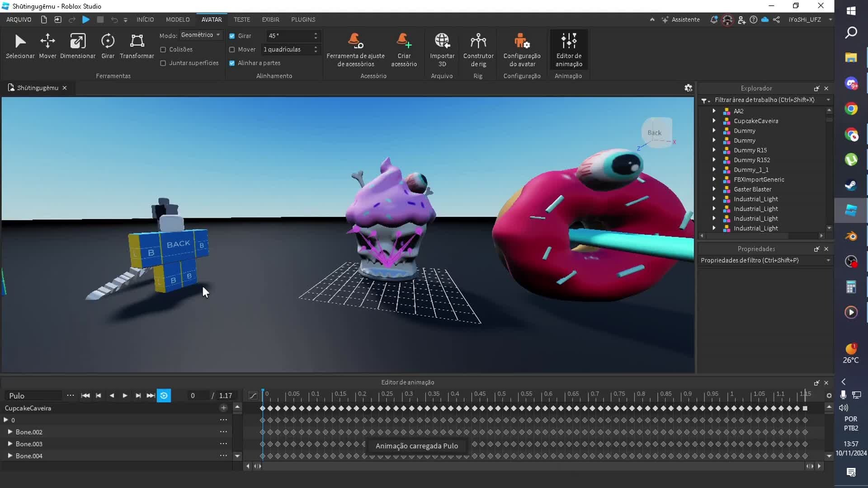The height and width of the screenshot is (488, 868).
Task: Open Google Chrome from the taskbar
Action: 852,108
